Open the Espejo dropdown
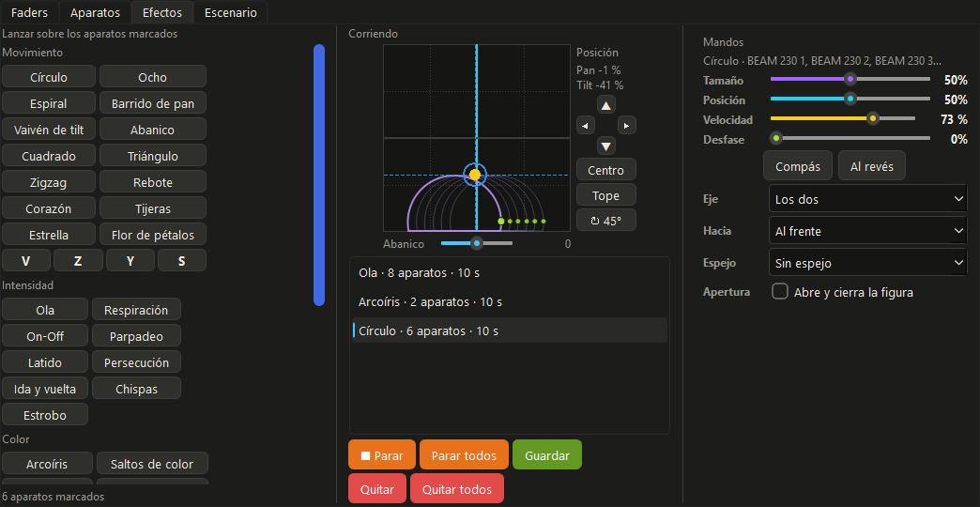Viewport: 980px width, 507px height. pyautogui.click(x=867, y=263)
